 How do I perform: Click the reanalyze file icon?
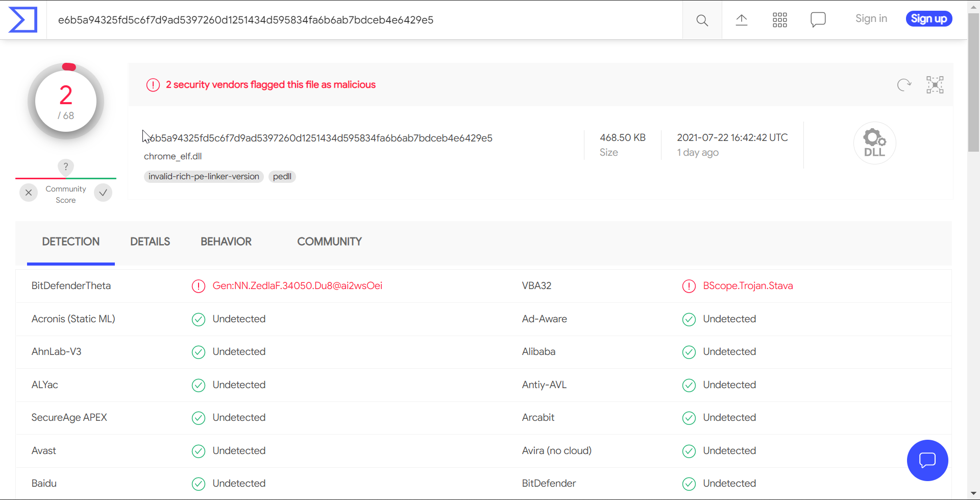[903, 85]
